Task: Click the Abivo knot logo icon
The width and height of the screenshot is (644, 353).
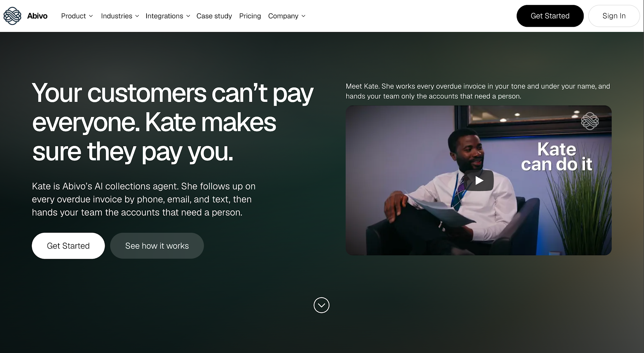Action: pyautogui.click(x=12, y=16)
